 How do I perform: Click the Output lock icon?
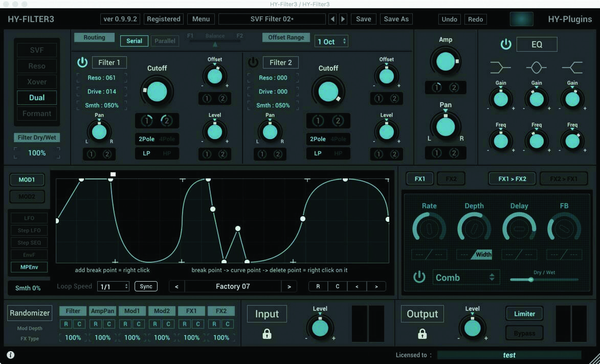click(422, 334)
